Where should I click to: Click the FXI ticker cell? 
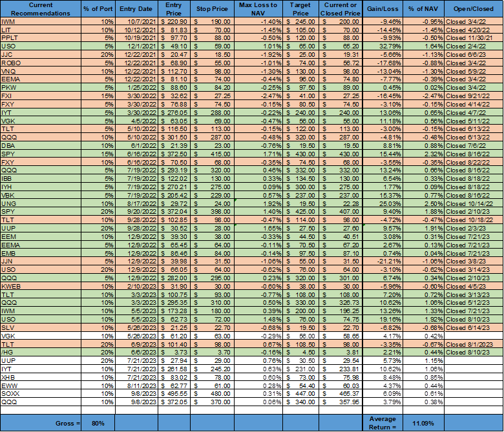pos(41,96)
